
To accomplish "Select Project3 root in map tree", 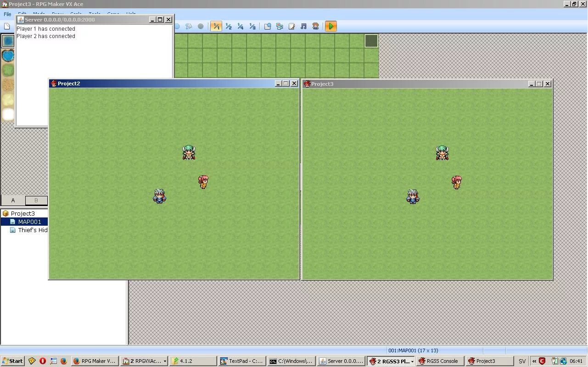I will [x=22, y=213].
